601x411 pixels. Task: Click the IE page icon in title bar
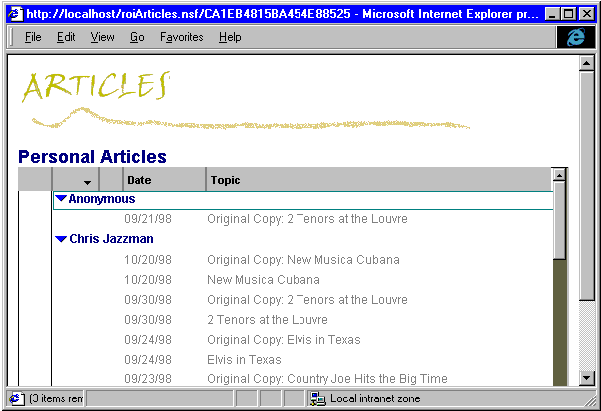(x=13, y=13)
